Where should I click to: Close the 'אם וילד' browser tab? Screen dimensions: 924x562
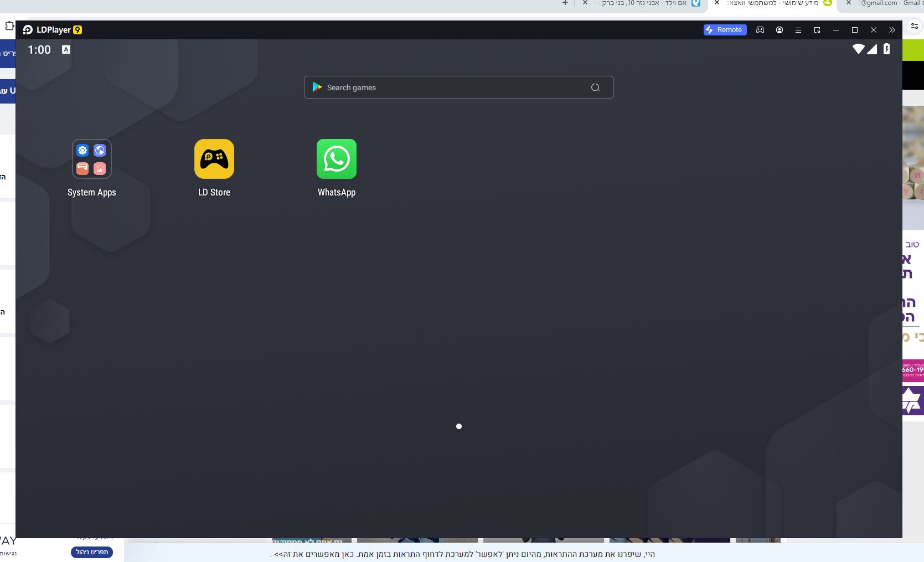(x=585, y=3)
